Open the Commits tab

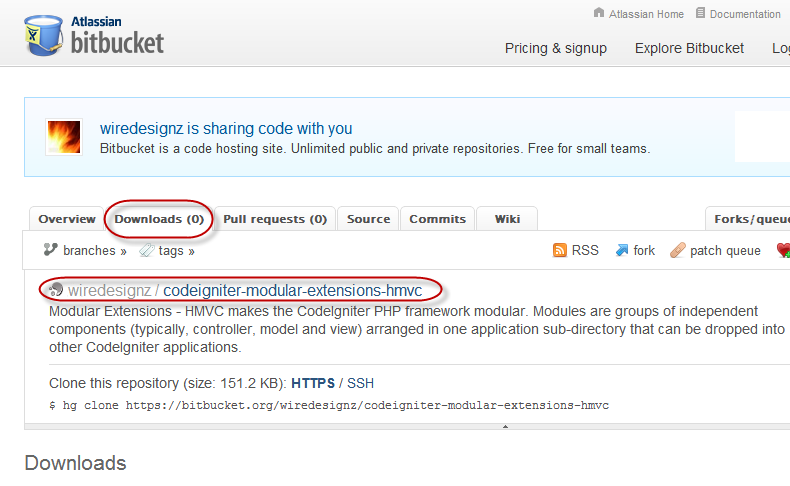[437, 219]
